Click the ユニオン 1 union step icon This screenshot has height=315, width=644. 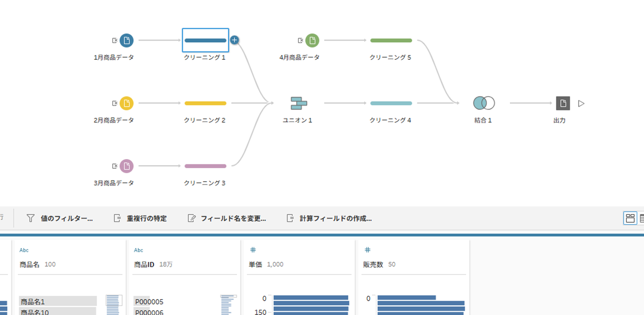coord(299,103)
